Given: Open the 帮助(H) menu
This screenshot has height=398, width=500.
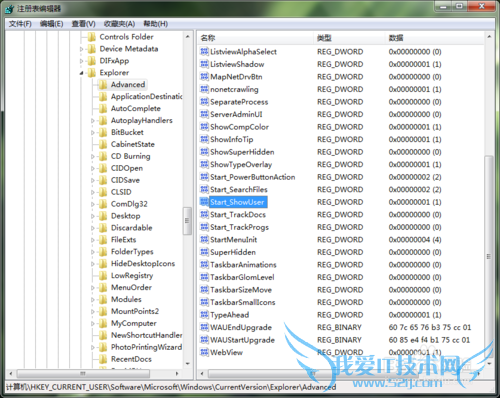Looking at the screenshot, I should click(155, 24).
